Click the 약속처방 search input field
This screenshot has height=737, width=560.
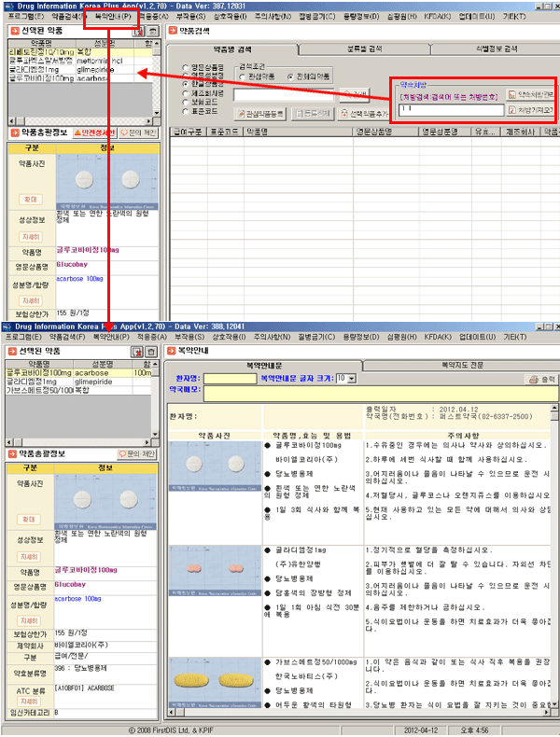452,110
